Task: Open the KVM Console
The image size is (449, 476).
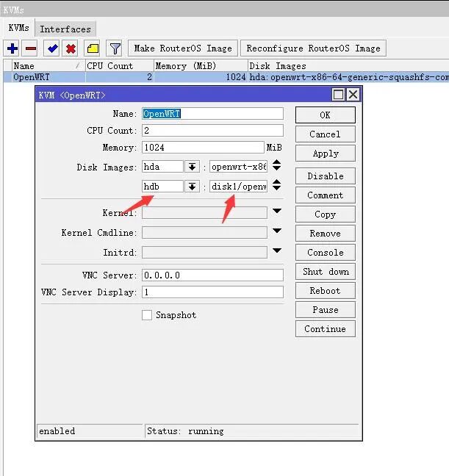Action: coord(325,253)
